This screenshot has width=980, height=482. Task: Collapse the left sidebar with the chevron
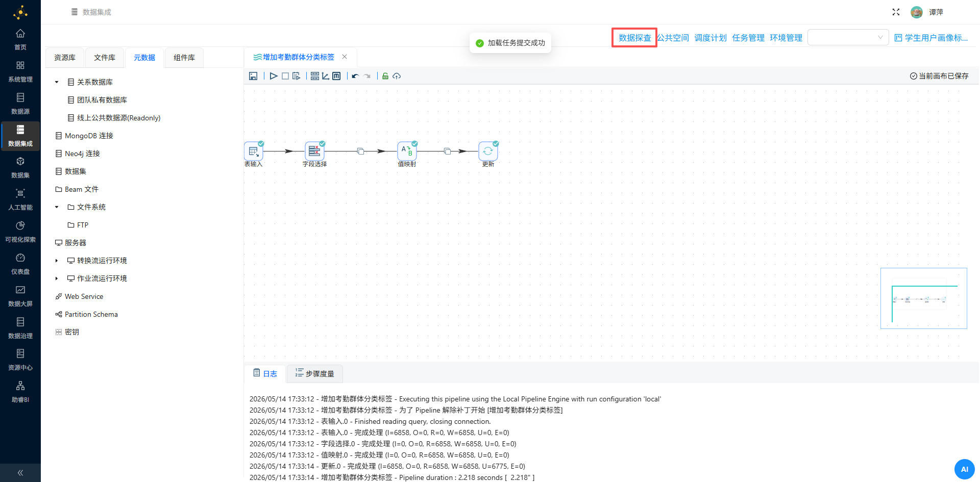click(20, 473)
